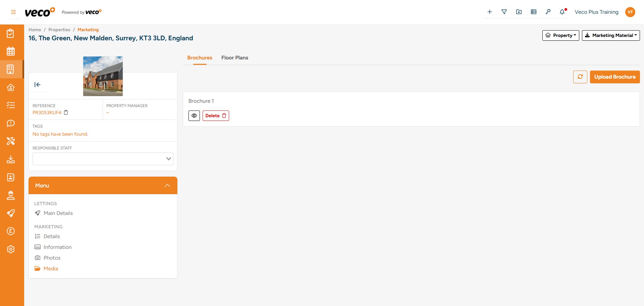
Task: Delete Brochure 1
Action: [x=216, y=116]
